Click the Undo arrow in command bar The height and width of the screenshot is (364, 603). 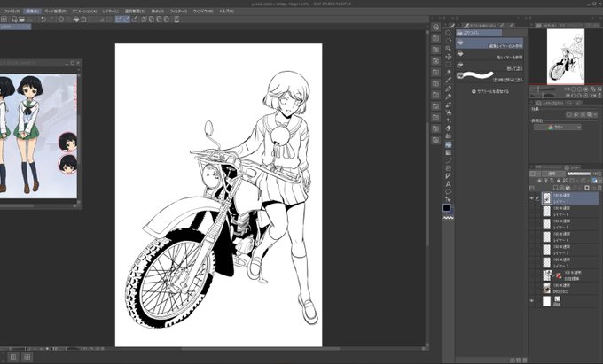coord(43,19)
